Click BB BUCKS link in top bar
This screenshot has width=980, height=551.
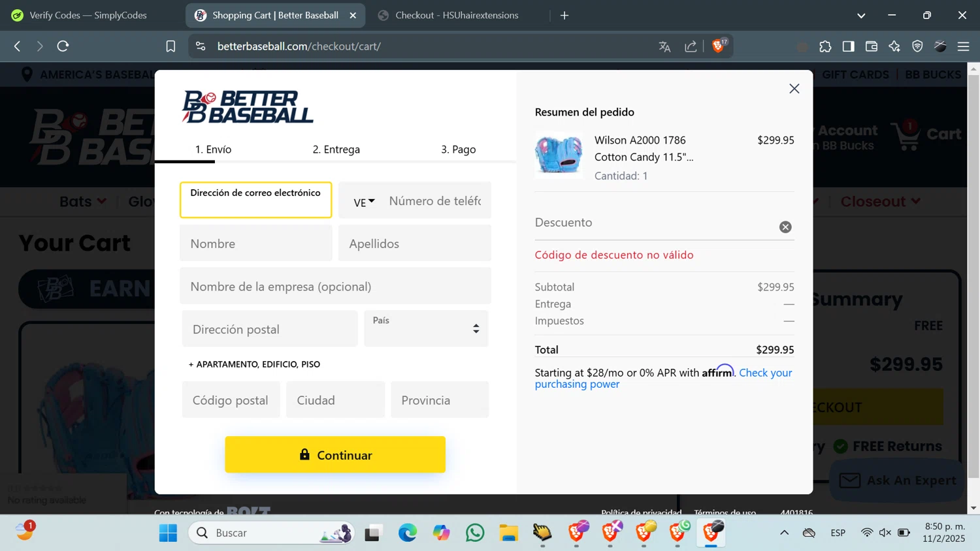(x=933, y=74)
